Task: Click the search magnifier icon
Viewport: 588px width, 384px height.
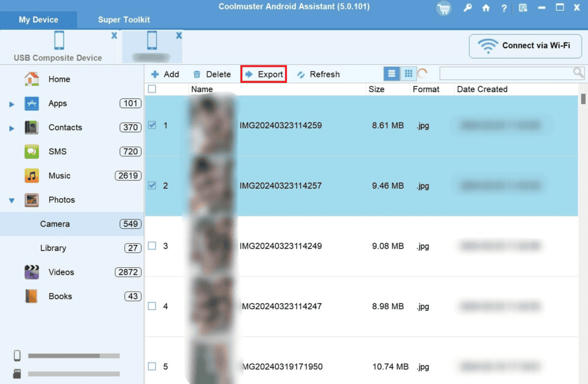Action: pyautogui.click(x=578, y=72)
